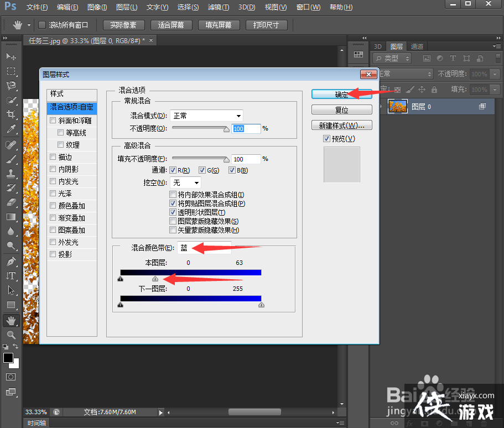
Task: Select the Rectangular Marquee tool
Action: point(11,71)
